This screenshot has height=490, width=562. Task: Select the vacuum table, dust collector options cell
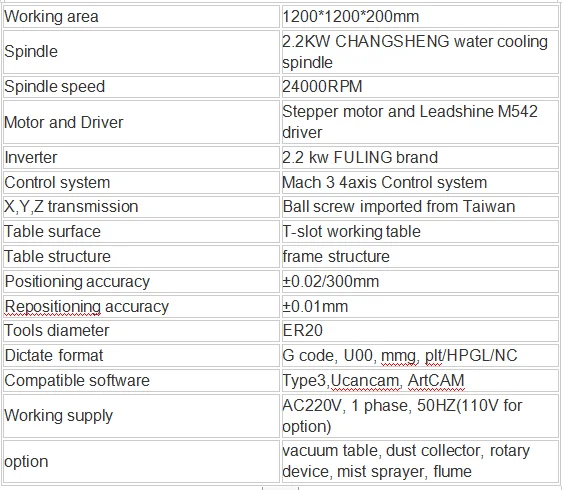pos(420,461)
